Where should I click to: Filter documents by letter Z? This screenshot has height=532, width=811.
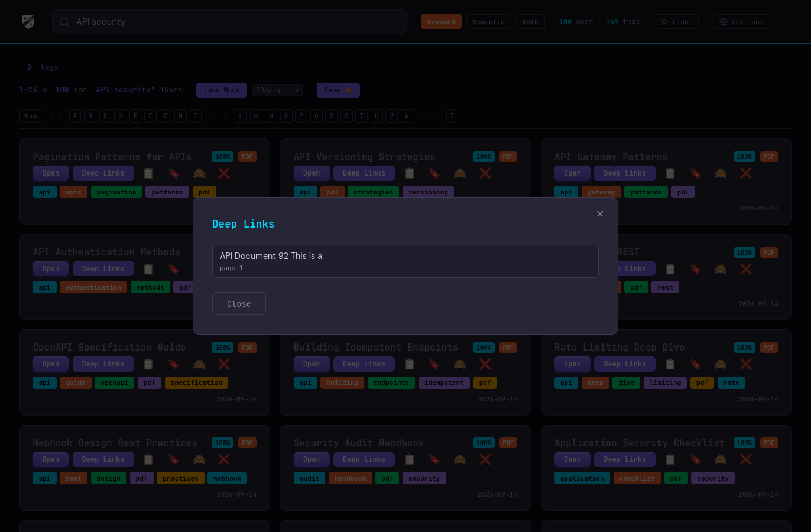coord(452,116)
